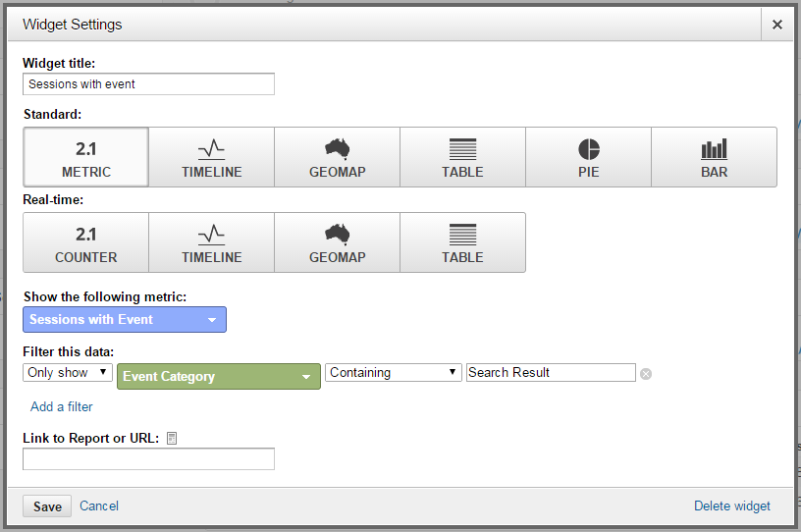This screenshot has height=532, width=801.
Task: Select the real-time Counter widget type
Action: click(x=85, y=242)
